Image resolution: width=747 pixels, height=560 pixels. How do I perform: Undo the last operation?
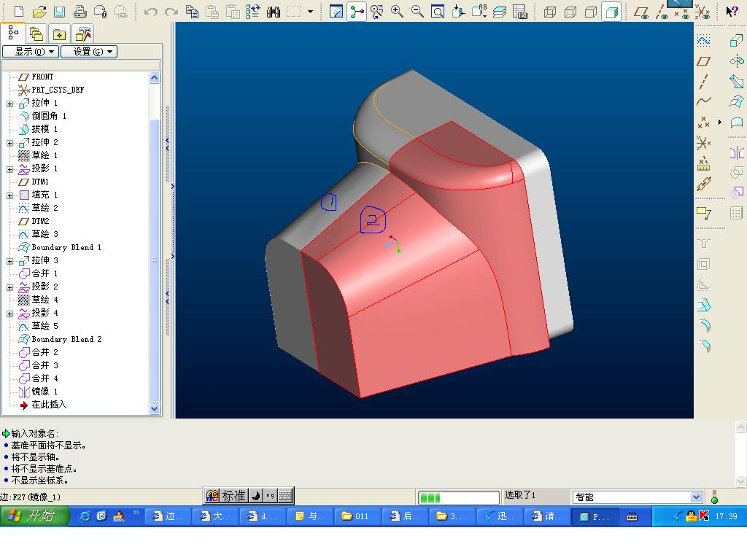[150, 12]
